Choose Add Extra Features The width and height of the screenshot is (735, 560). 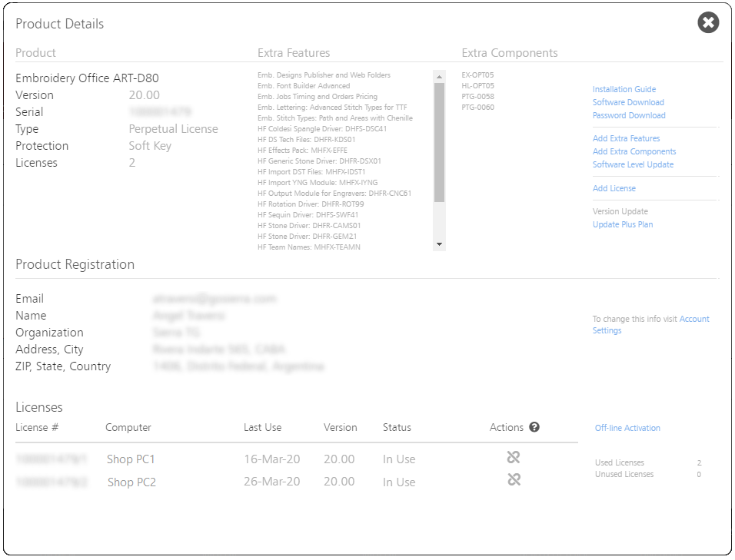click(626, 138)
